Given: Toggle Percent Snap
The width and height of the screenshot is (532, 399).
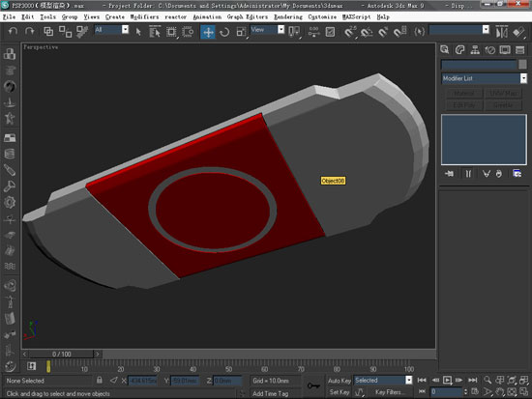Looking at the screenshot, I should tap(383, 32).
